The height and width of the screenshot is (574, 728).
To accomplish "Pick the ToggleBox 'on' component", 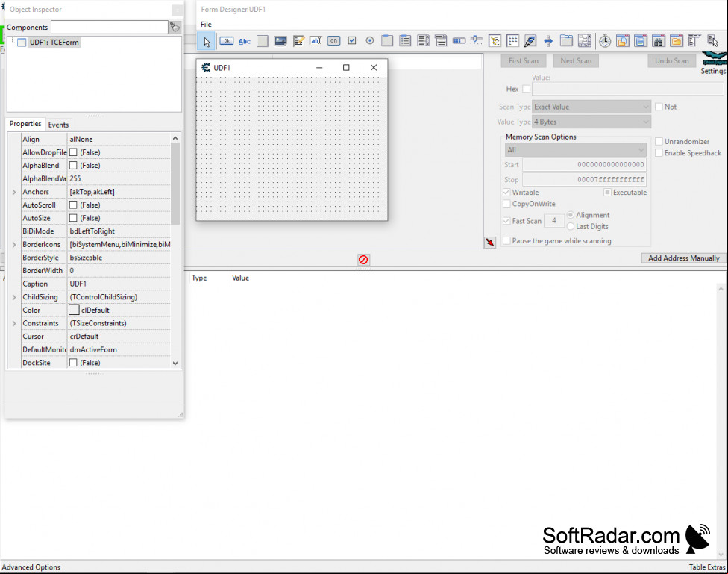I will (333, 41).
